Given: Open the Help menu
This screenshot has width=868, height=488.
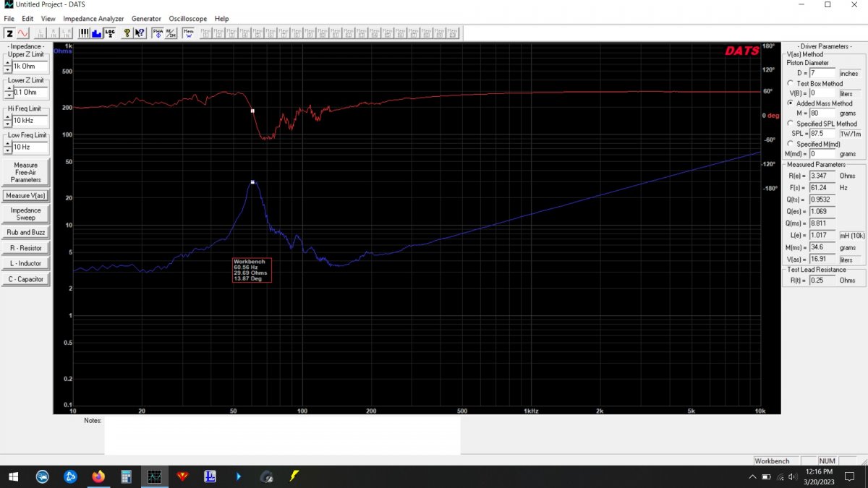Looking at the screenshot, I should [x=221, y=18].
